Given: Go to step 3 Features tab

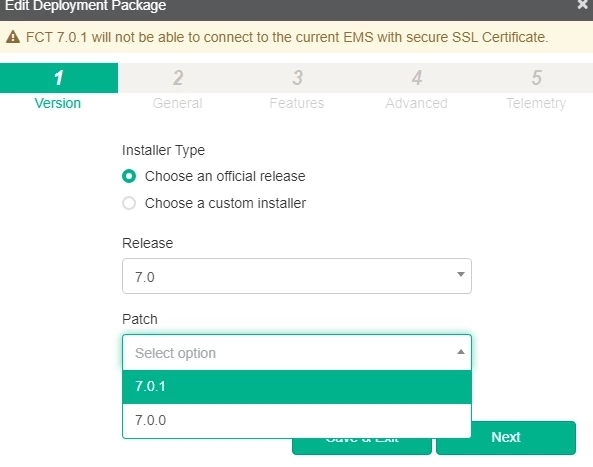Looking at the screenshot, I should [x=297, y=87].
